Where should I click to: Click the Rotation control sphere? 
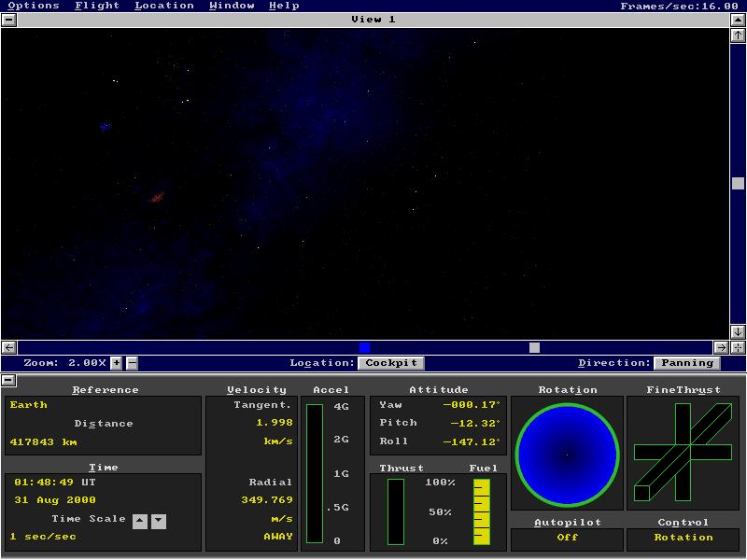click(566, 455)
